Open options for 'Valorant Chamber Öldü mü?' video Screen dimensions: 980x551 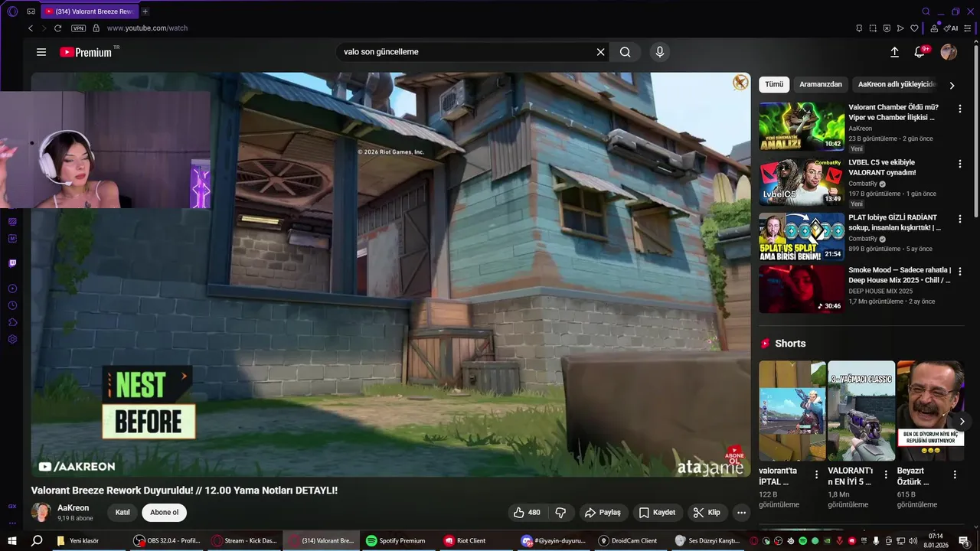point(959,109)
